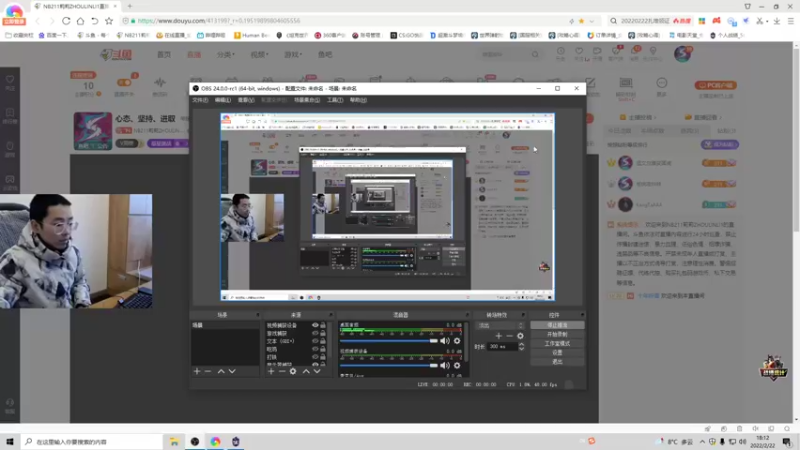800x450 pixels.
Task: Bookmark this page with the star icon
Action: [x=109, y=21]
